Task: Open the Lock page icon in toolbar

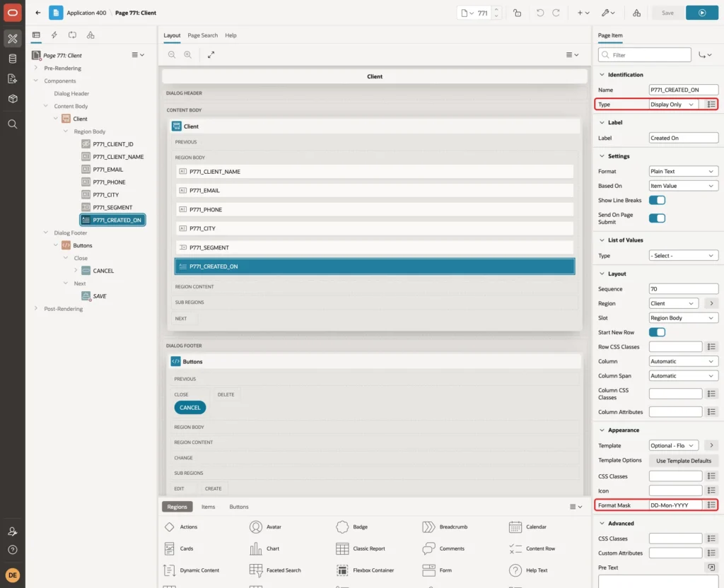Action: coord(517,13)
